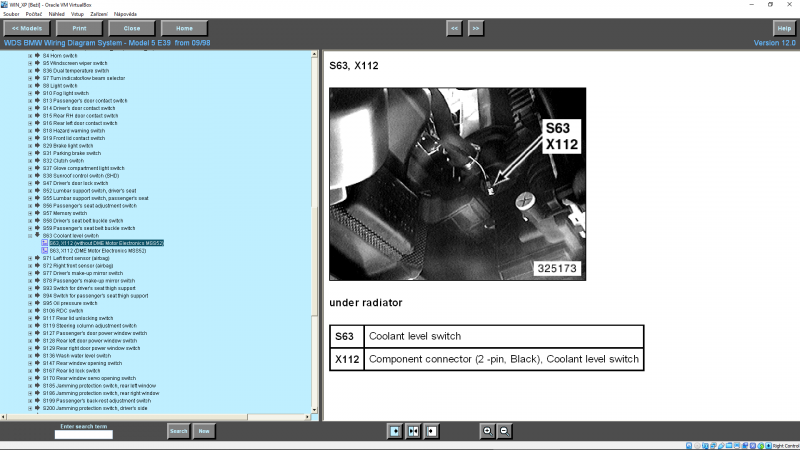Expand S18 Hazard warning switch node

point(30,131)
